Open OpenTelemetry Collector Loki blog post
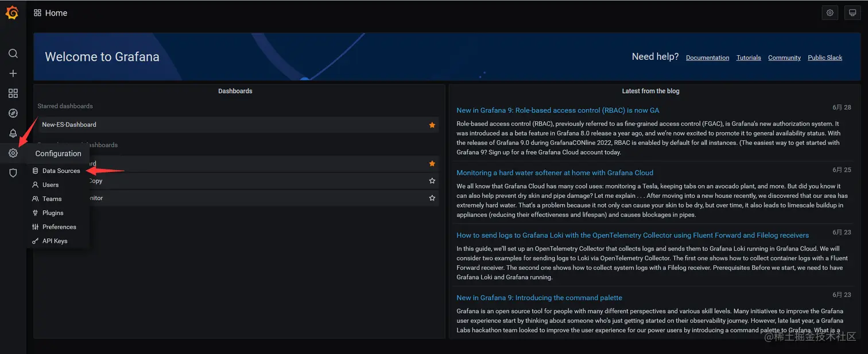868x354 pixels. [x=633, y=235]
